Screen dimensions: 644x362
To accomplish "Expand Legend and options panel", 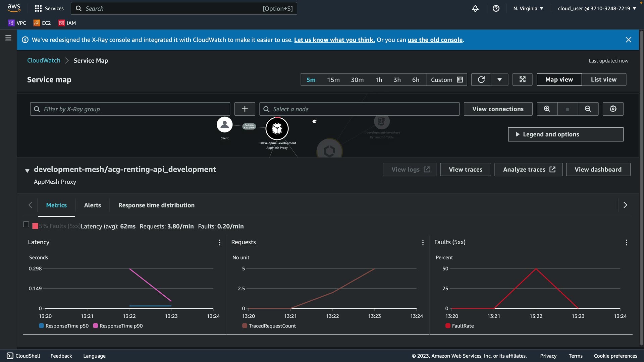I will pos(566,134).
